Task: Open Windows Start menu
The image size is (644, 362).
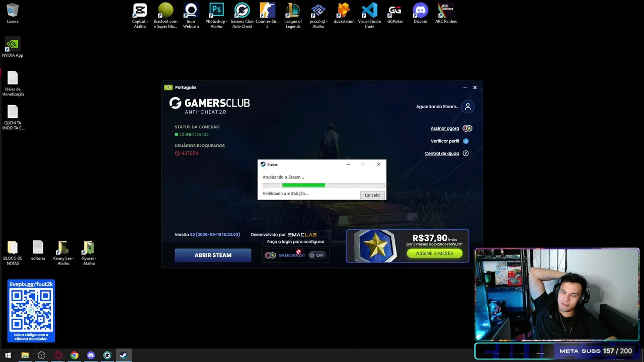Action: [x=8, y=355]
